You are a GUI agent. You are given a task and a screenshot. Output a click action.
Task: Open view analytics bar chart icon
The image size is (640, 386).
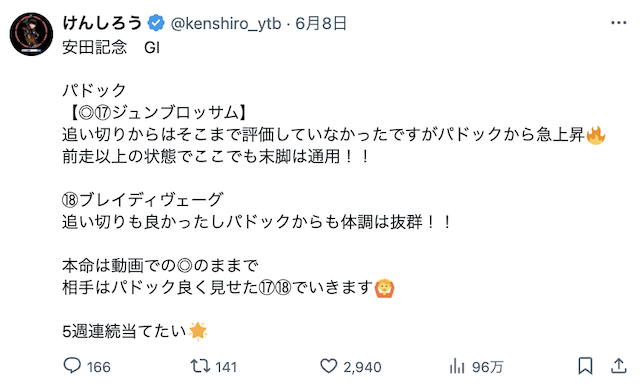coord(457,366)
